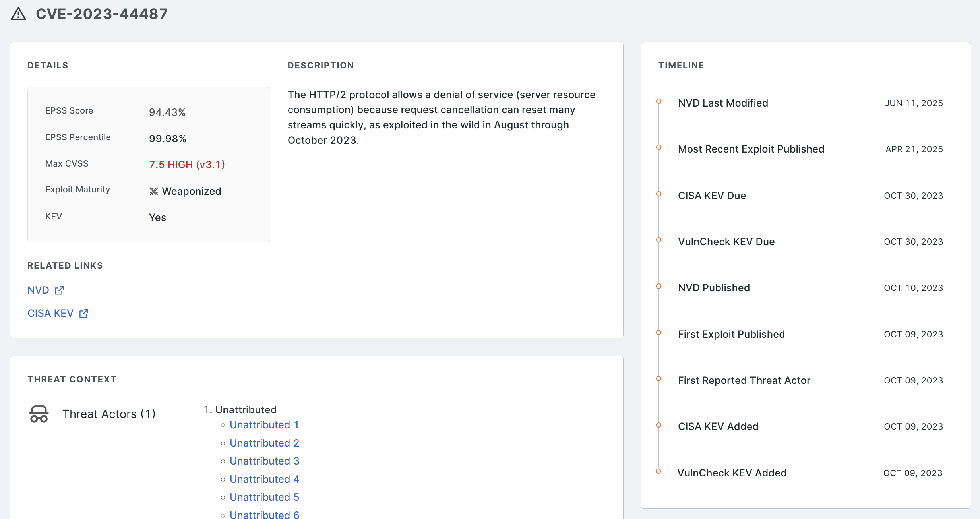Click the Most Recent Exploit Published label
The image size is (980, 519).
click(751, 149)
